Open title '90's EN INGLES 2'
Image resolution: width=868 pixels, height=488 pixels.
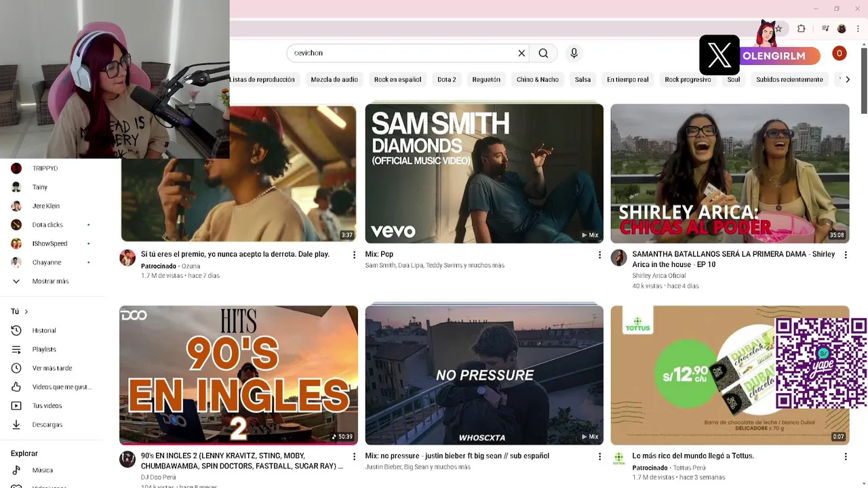[242, 461]
